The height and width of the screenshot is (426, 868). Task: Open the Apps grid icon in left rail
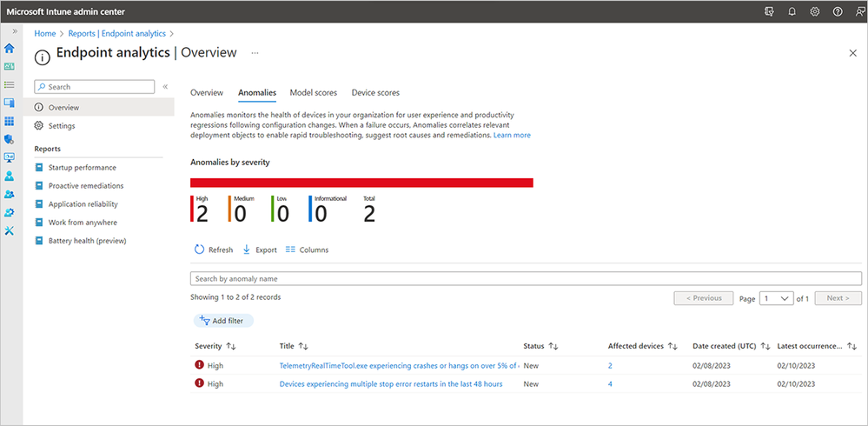click(9, 122)
